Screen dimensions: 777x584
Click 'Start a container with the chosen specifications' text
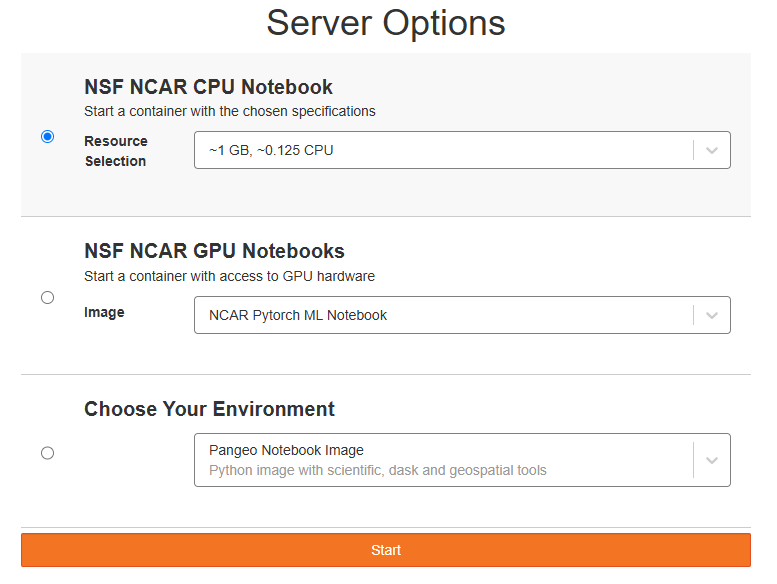click(230, 111)
